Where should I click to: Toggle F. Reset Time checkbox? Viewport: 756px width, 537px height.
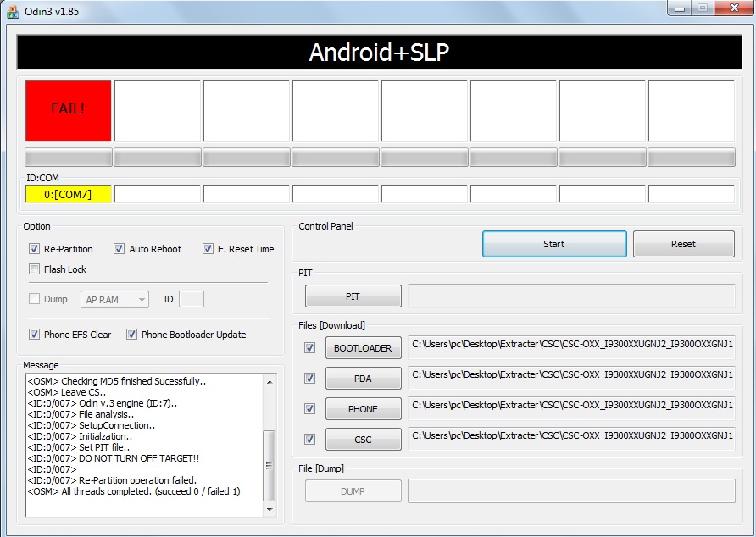(208, 249)
